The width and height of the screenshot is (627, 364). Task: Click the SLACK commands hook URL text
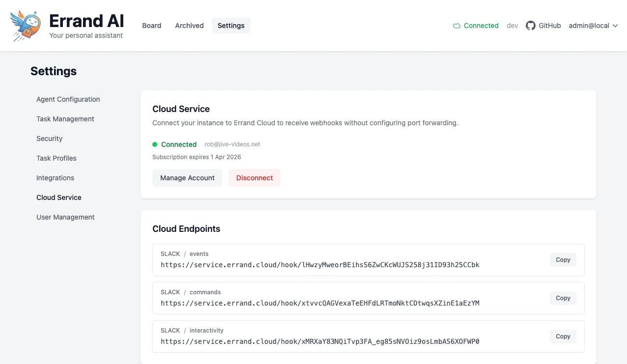(320, 303)
